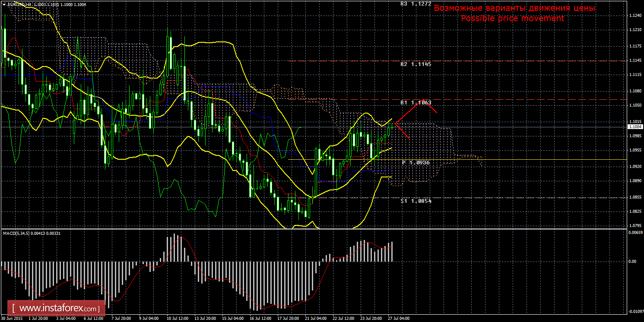This screenshot has width=644, height=322.
Task: Click the '30 Jun 2015' time axis label
Action: pos(12,319)
